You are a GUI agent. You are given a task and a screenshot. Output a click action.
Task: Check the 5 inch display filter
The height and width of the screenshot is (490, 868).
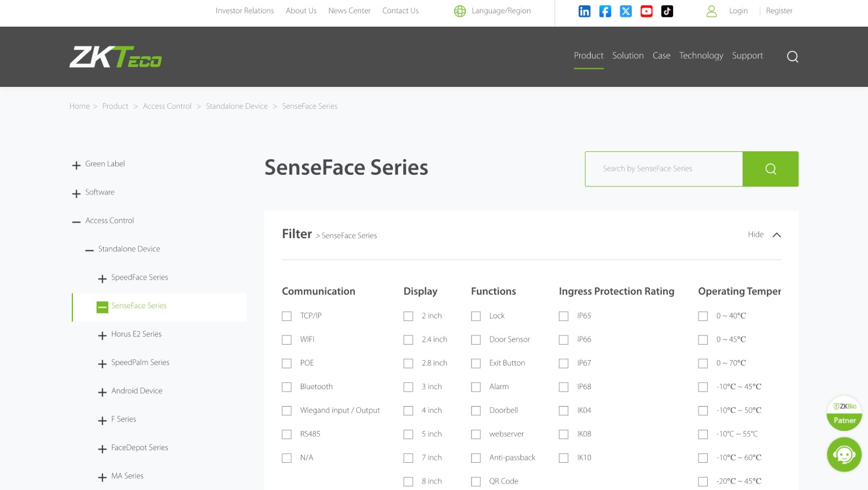pyautogui.click(x=409, y=434)
